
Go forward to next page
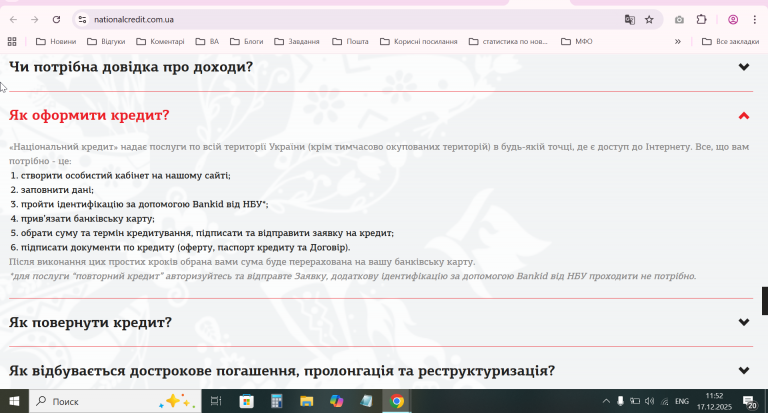(35, 20)
